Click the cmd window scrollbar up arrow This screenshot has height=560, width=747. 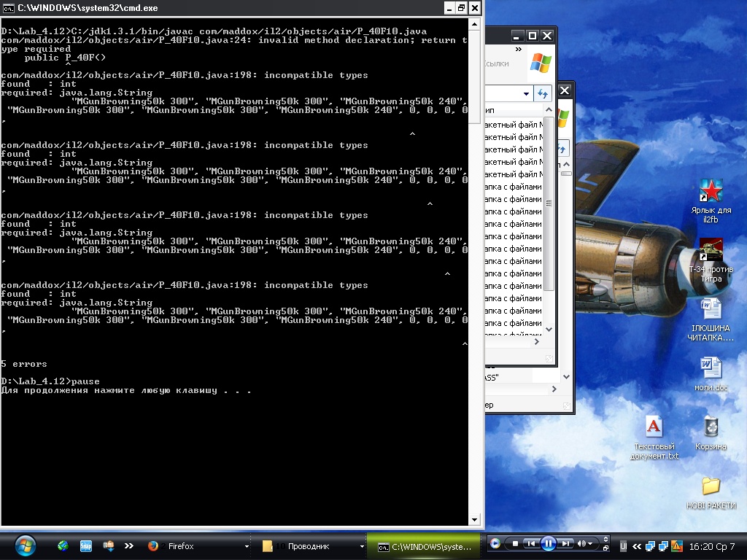click(474, 24)
